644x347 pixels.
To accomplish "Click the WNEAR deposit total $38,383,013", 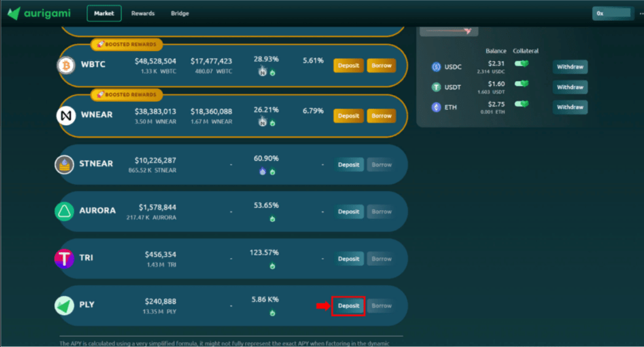I will tap(155, 111).
